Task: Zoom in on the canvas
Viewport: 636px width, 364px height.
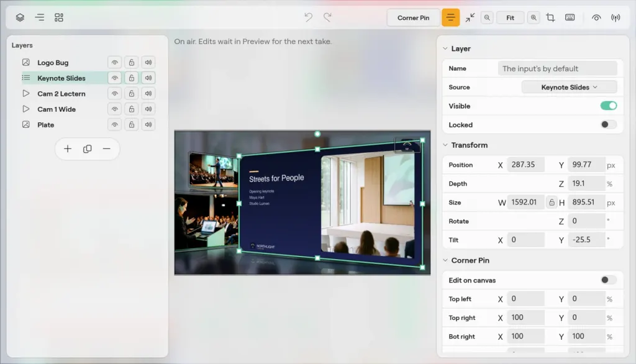Action: [x=534, y=17]
